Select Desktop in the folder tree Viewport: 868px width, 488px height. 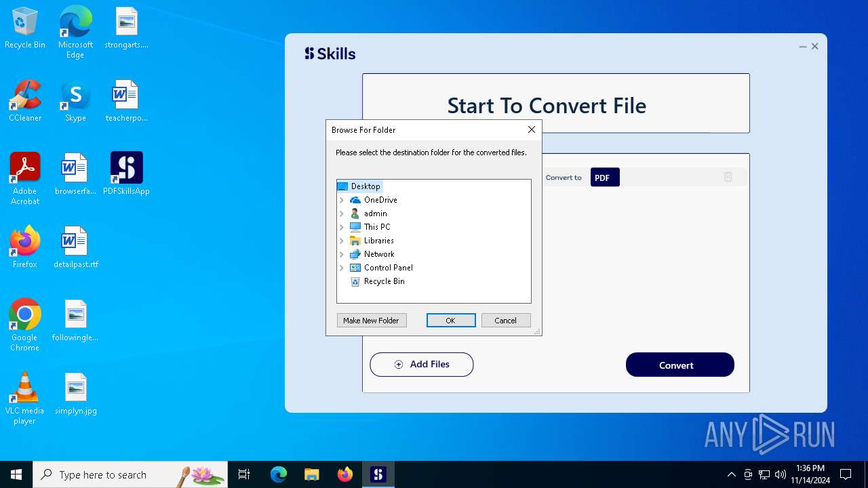click(366, 186)
